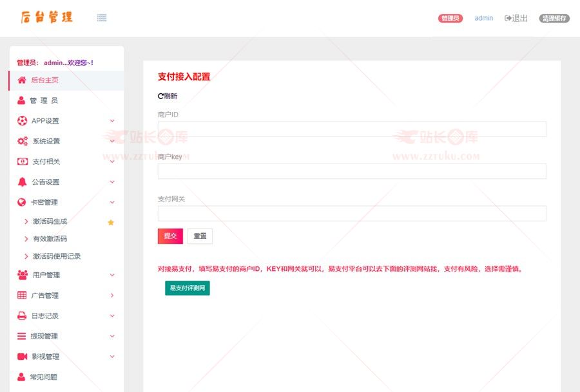Screen dimensions: 580x392
Task: Click into the 商户ID input field
Action: [352, 129]
